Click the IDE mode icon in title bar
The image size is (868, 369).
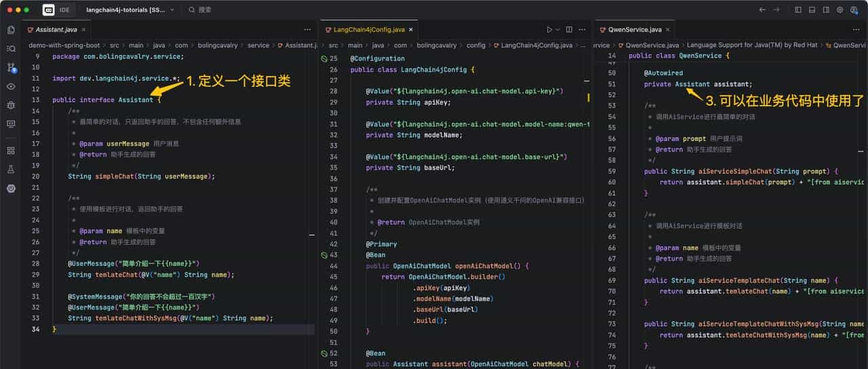49,9
